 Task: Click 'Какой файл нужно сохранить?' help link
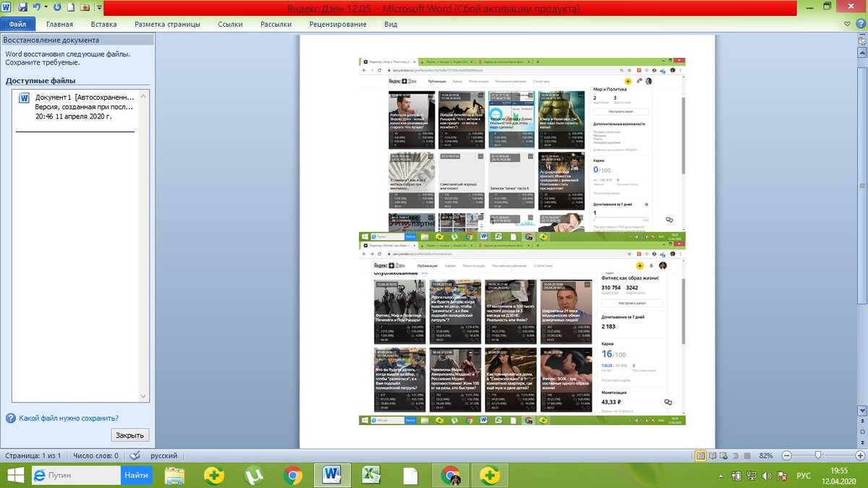[69, 418]
